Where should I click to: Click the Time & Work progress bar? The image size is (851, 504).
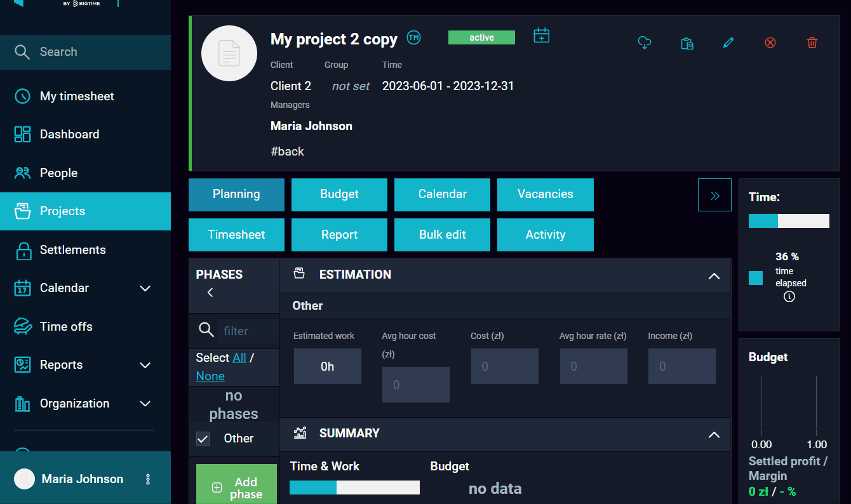[x=354, y=487]
